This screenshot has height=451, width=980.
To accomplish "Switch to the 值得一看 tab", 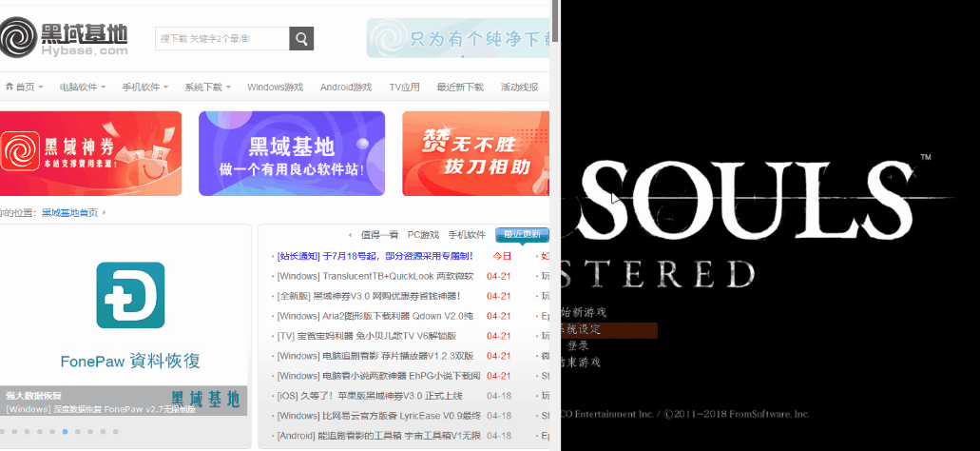I will [x=379, y=235].
